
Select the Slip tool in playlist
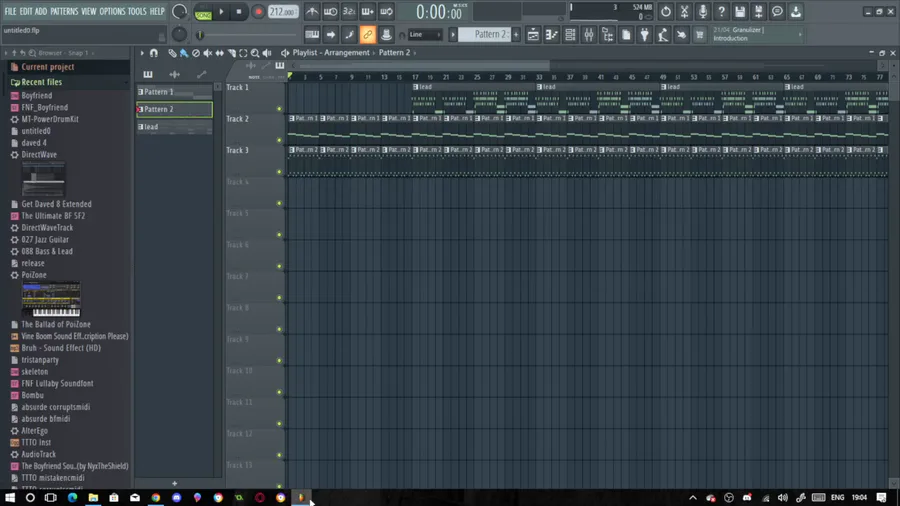(219, 53)
